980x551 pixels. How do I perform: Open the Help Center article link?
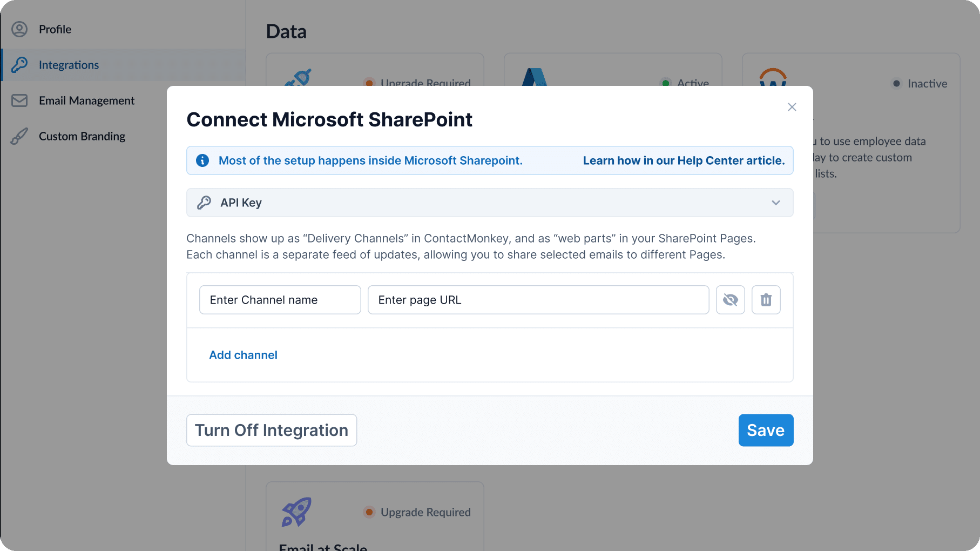point(684,160)
